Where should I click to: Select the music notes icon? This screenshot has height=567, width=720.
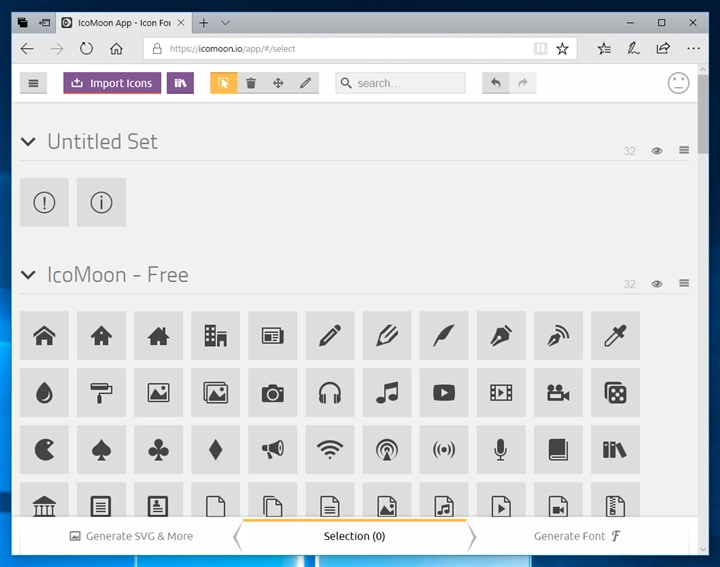tap(387, 393)
